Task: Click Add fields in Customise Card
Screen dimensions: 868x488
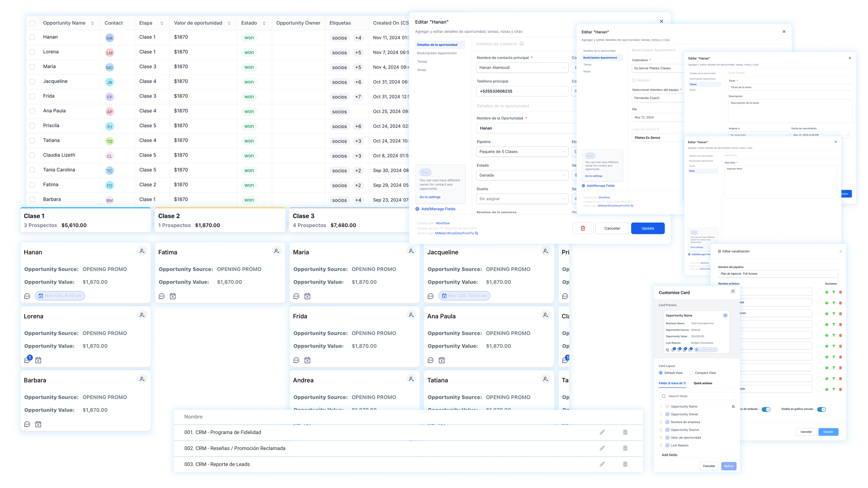Action: [670, 455]
